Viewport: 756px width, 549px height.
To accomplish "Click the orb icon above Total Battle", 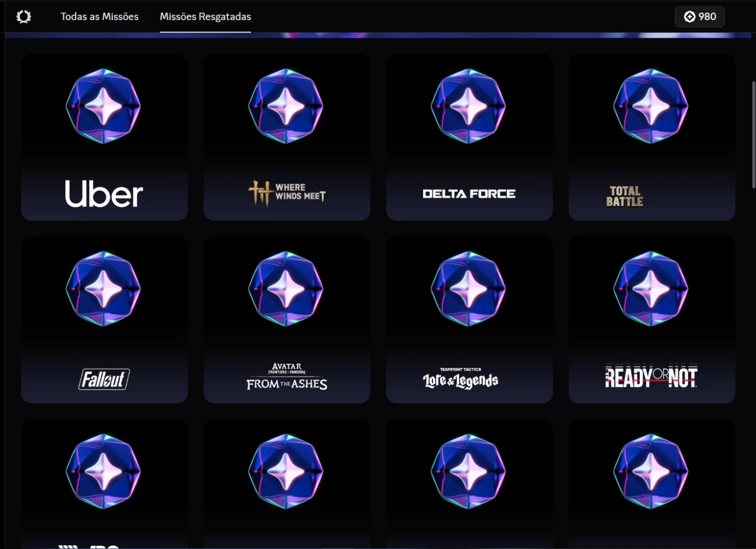I will (651, 106).
